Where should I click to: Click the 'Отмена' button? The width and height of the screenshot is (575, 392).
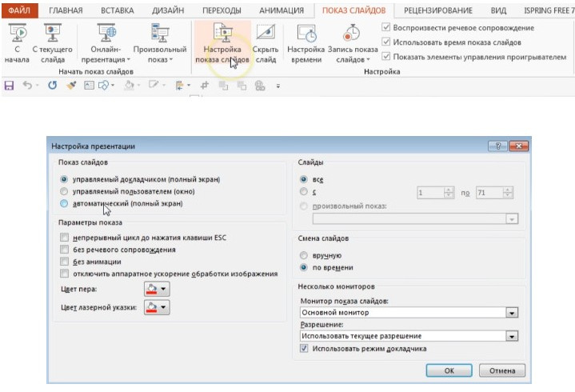coord(502,370)
